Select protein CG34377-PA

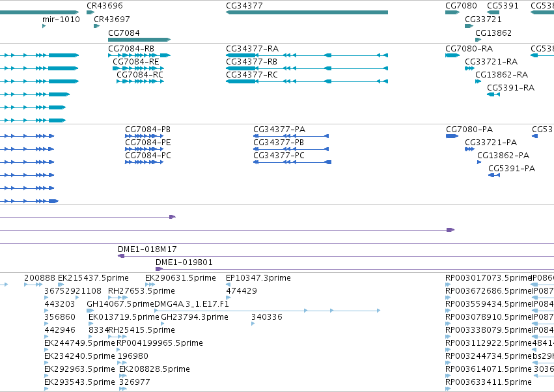291,136
